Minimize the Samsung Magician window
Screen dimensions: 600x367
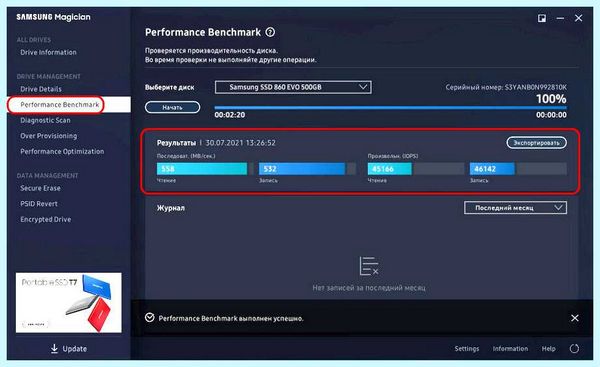(x=560, y=18)
